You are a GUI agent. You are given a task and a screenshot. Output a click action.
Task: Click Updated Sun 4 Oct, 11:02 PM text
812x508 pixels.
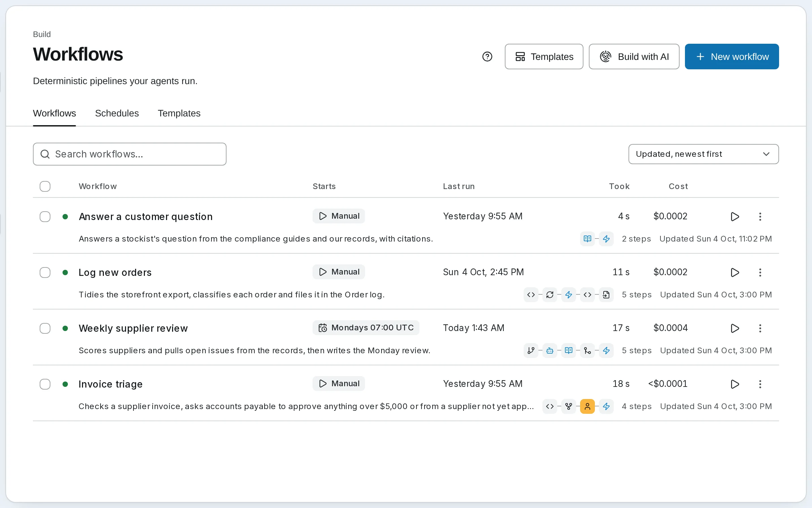click(716, 239)
